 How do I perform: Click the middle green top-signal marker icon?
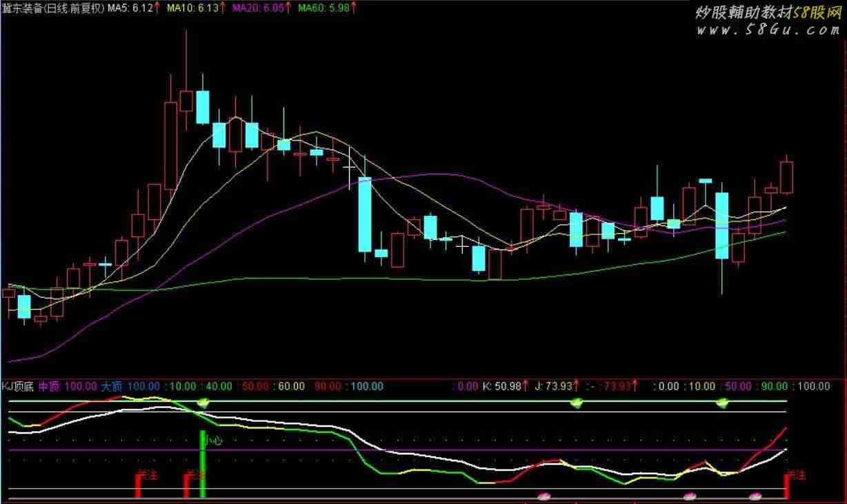[x=575, y=403]
